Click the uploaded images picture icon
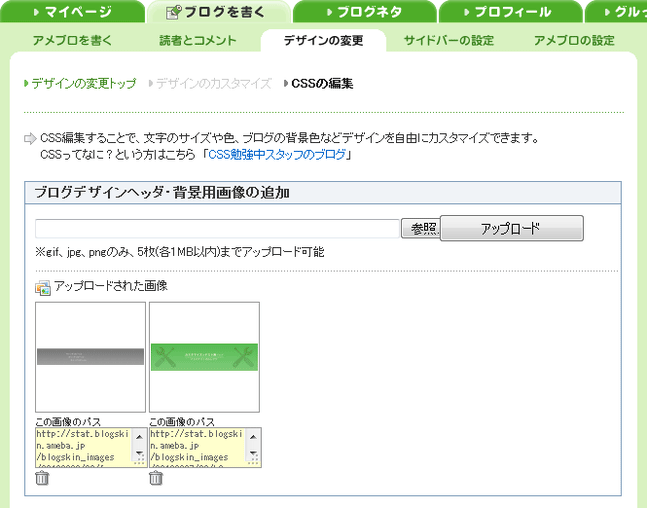 pos(43,287)
